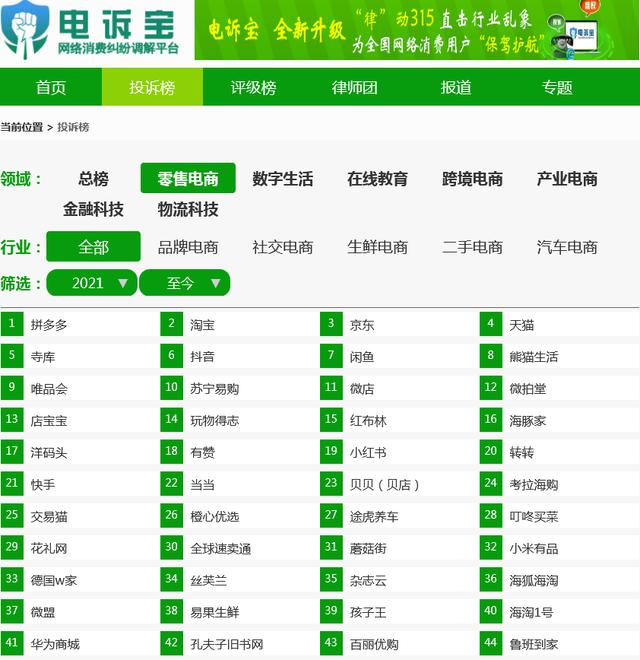Click the 闲鱼 ranking entry
The width and height of the screenshot is (640, 660).
click(362, 357)
